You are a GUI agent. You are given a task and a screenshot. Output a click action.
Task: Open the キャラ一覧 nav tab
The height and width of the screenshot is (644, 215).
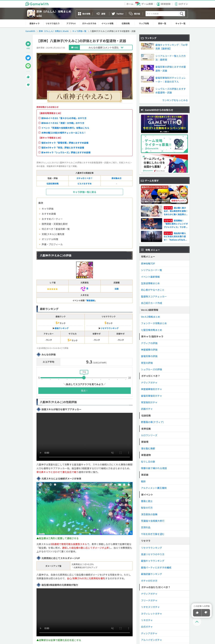coord(180,24)
